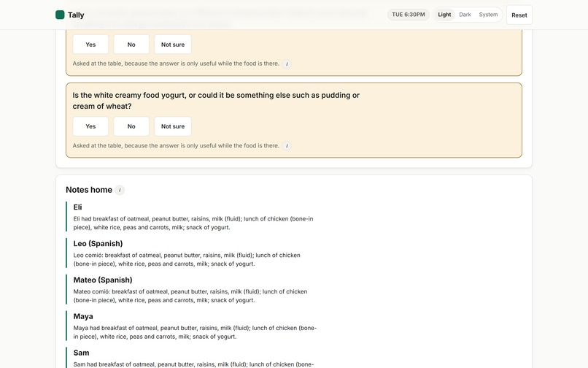
Task: Select the Leo (Spanish) note heading
Action: pyautogui.click(x=98, y=244)
